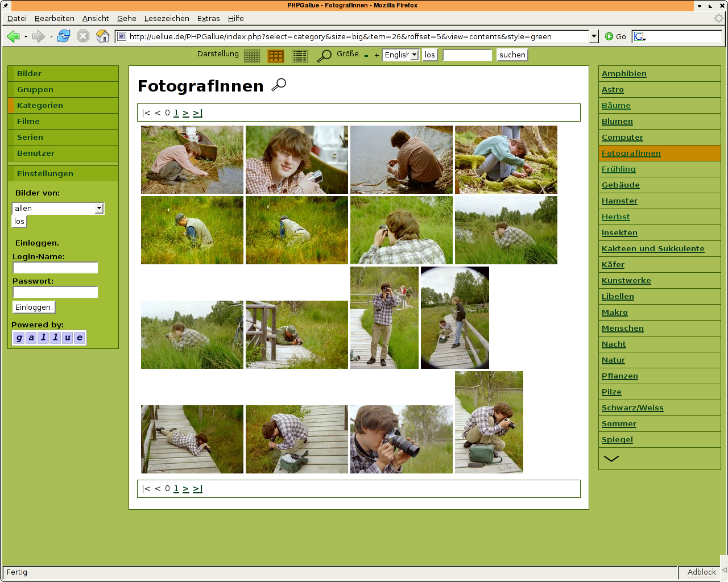The height and width of the screenshot is (582, 728).
Task: Switch to small grid thumbnail view
Action: coord(252,56)
